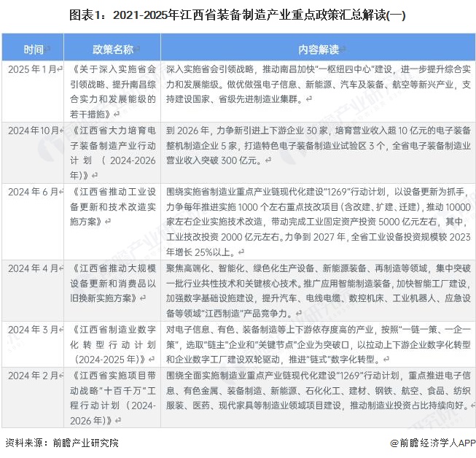Select the 政策名称 column header
476x458 pixels.
tap(113, 50)
